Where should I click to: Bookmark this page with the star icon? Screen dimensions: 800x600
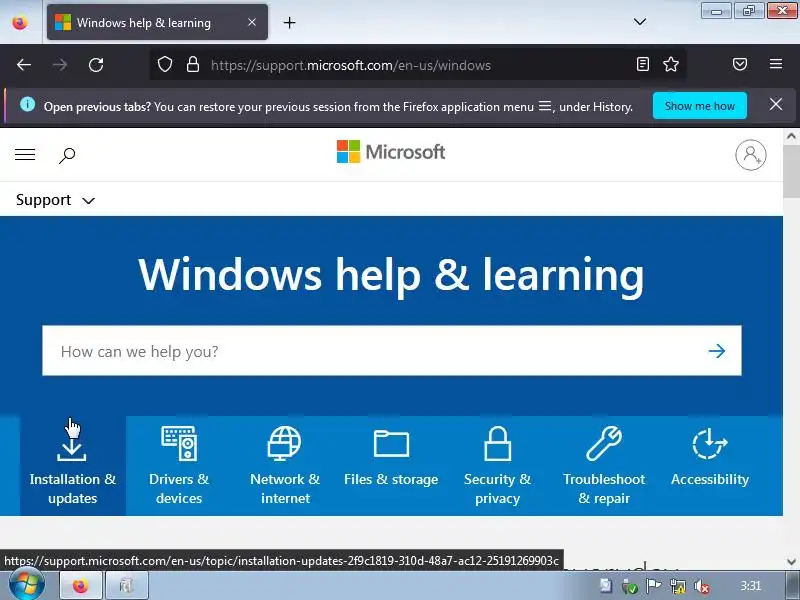(x=670, y=64)
